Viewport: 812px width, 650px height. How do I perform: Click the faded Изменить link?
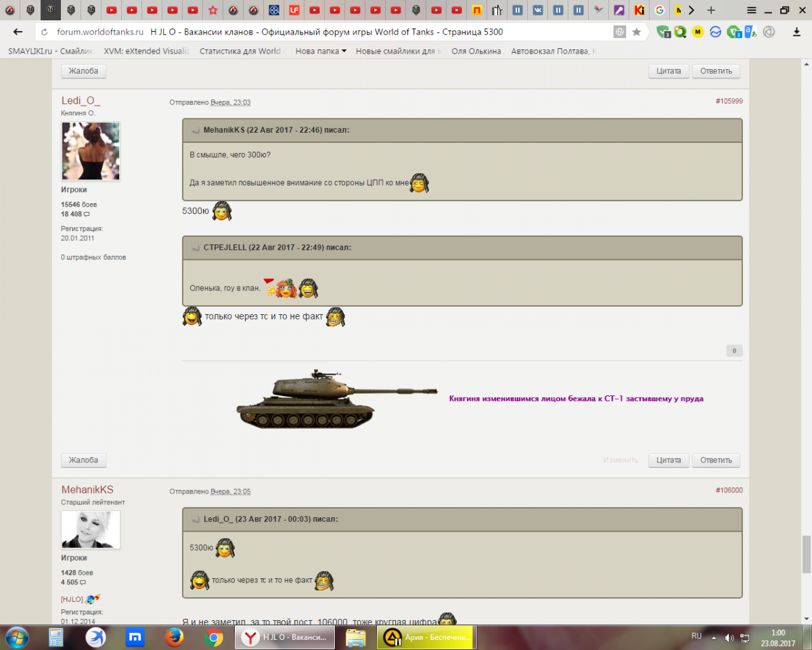[x=621, y=460]
